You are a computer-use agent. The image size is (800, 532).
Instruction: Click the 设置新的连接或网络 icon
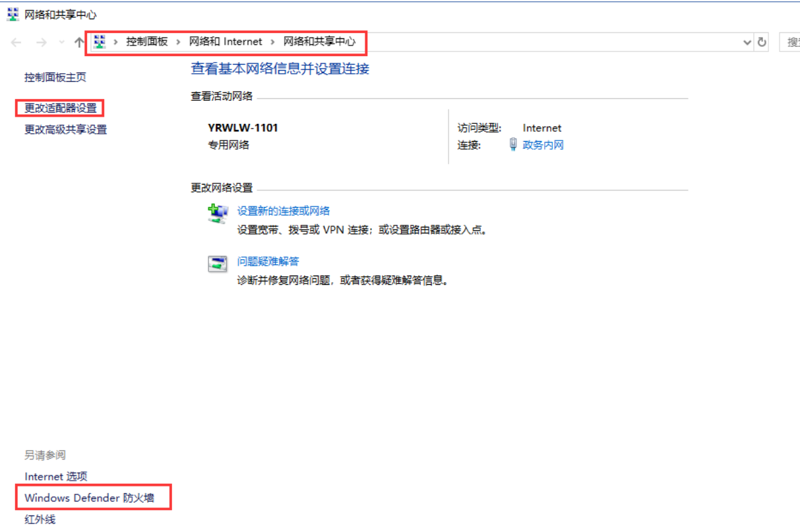pos(218,214)
